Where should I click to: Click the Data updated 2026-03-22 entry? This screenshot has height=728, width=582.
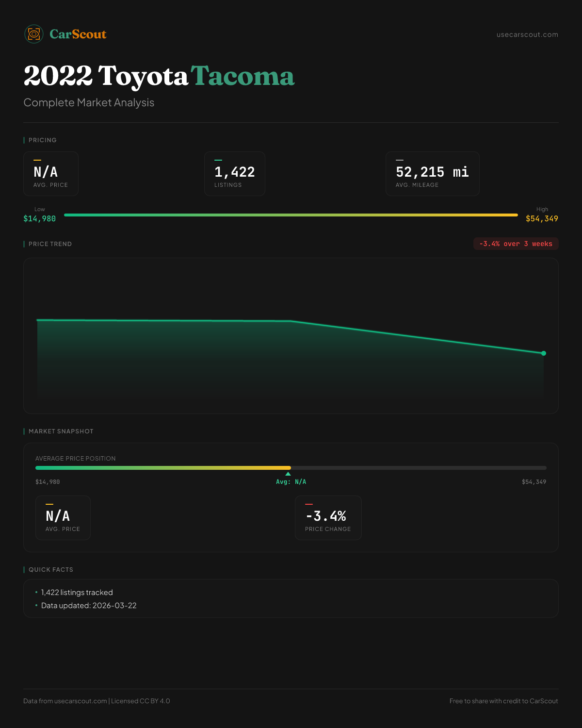(89, 606)
